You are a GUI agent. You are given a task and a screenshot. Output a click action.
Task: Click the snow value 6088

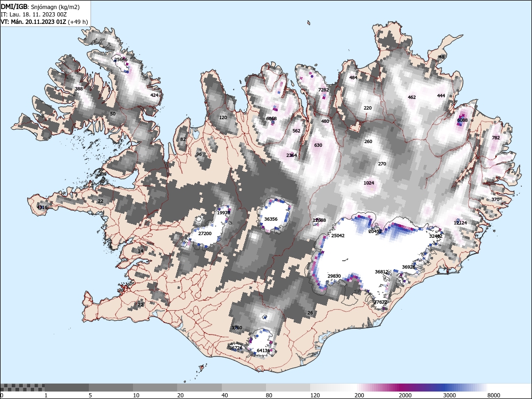click(x=462, y=120)
